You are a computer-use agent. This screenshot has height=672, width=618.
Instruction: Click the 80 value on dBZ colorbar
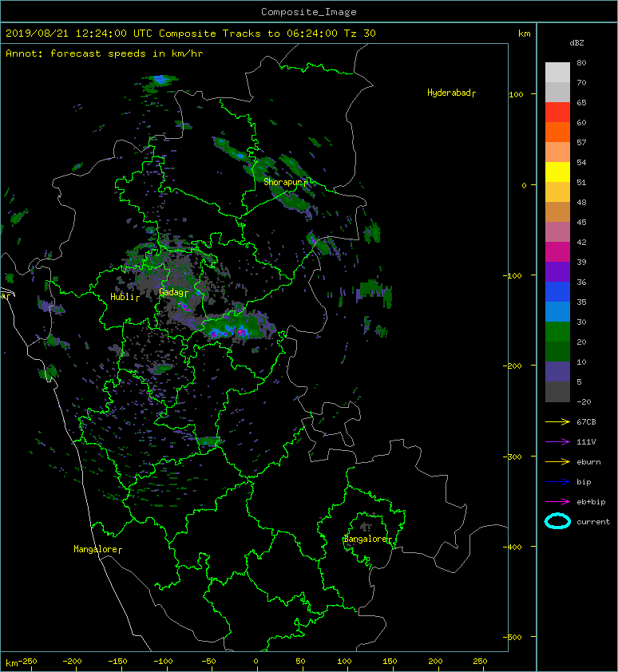tap(581, 62)
